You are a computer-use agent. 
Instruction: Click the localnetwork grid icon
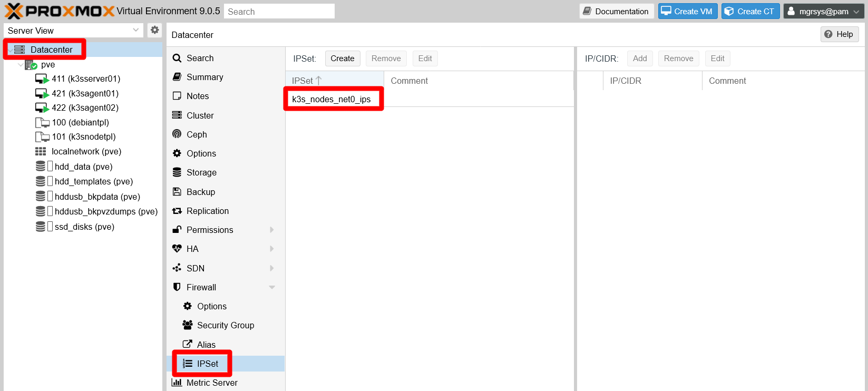(x=41, y=151)
